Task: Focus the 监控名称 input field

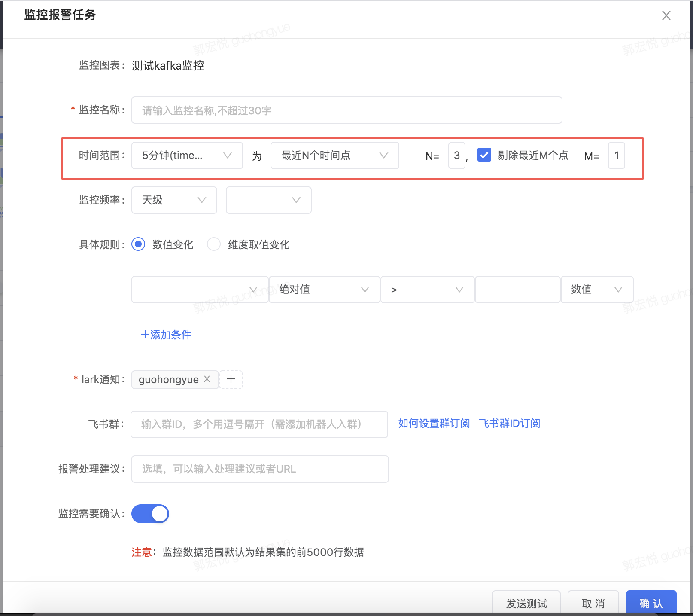Action: [346, 110]
